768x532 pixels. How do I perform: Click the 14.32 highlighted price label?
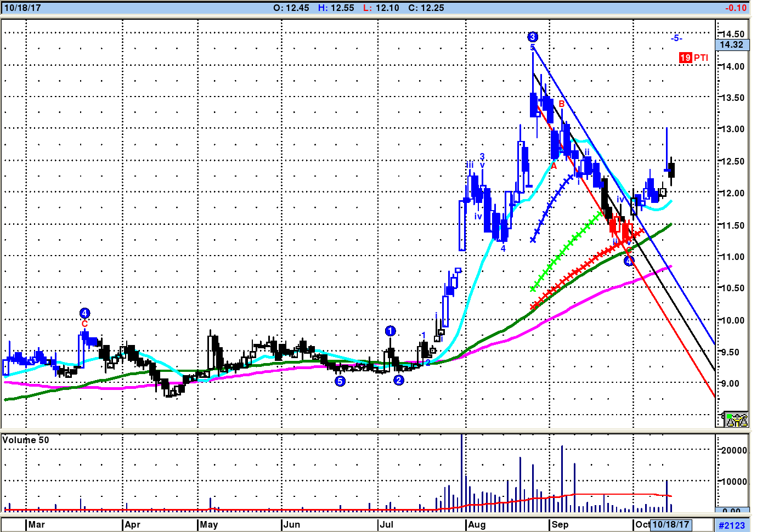tap(732, 45)
